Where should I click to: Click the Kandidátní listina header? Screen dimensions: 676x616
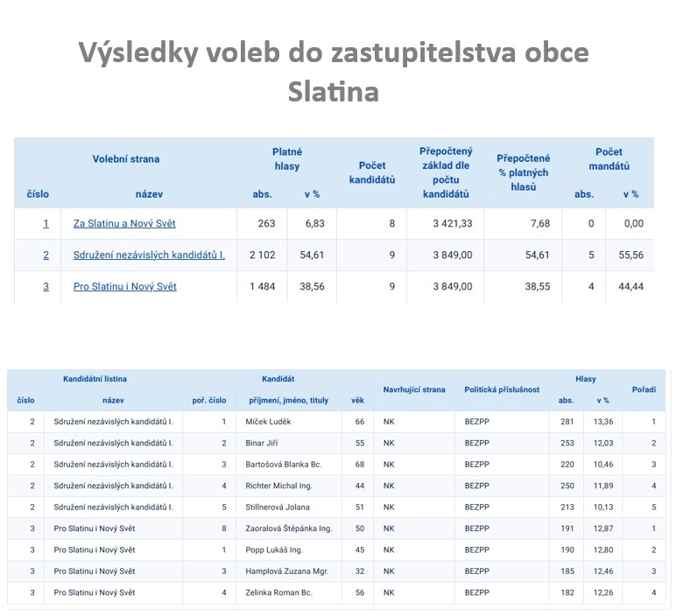click(x=95, y=379)
